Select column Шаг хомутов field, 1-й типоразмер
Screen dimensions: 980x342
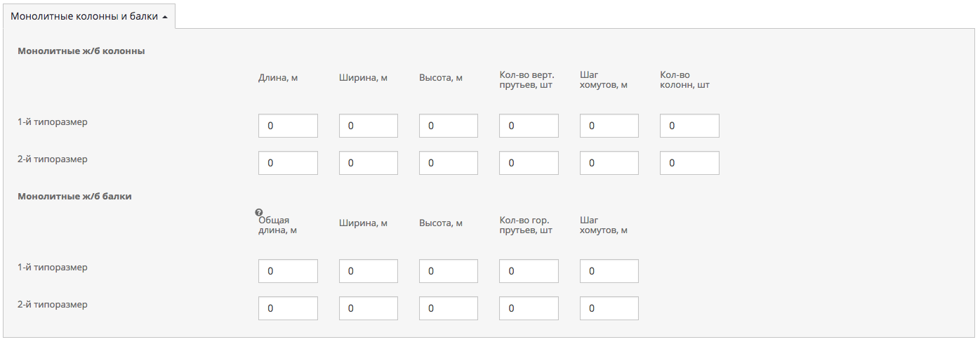point(609,126)
